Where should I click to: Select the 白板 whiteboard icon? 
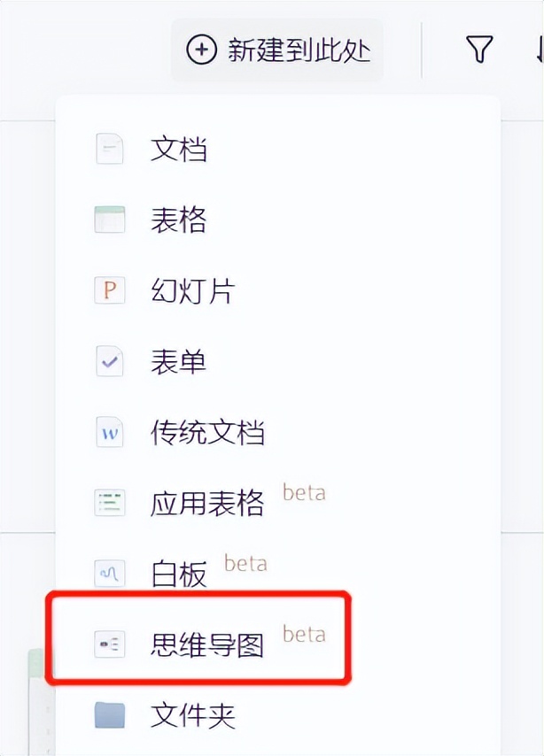click(110, 574)
